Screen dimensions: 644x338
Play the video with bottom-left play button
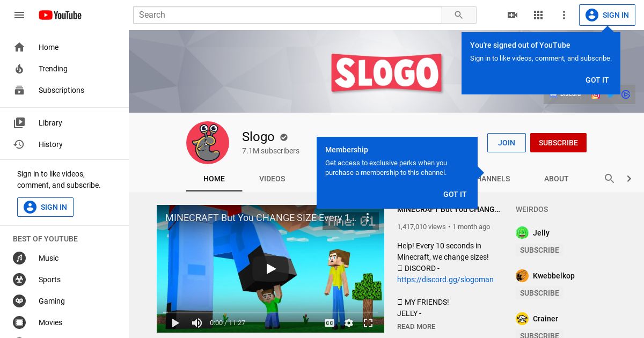click(175, 323)
